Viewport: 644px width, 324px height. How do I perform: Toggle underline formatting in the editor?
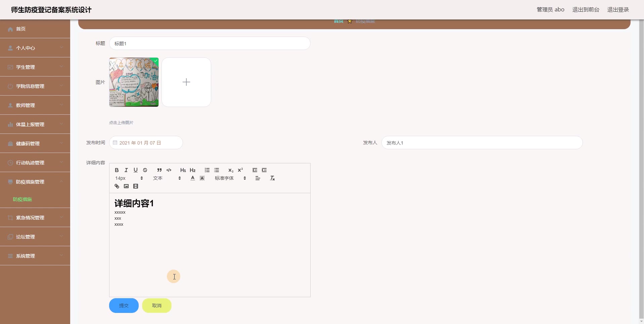(x=136, y=170)
